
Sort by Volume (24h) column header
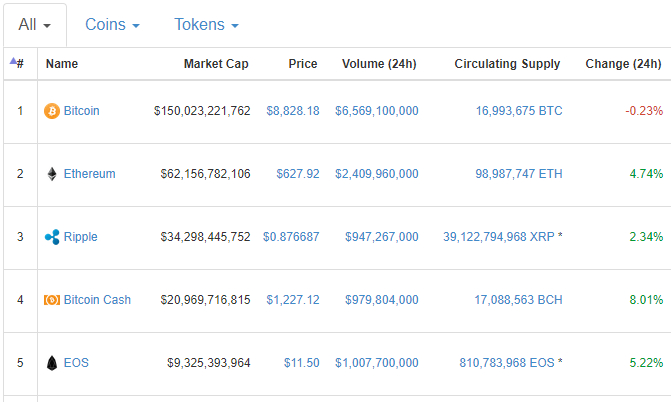pyautogui.click(x=379, y=64)
